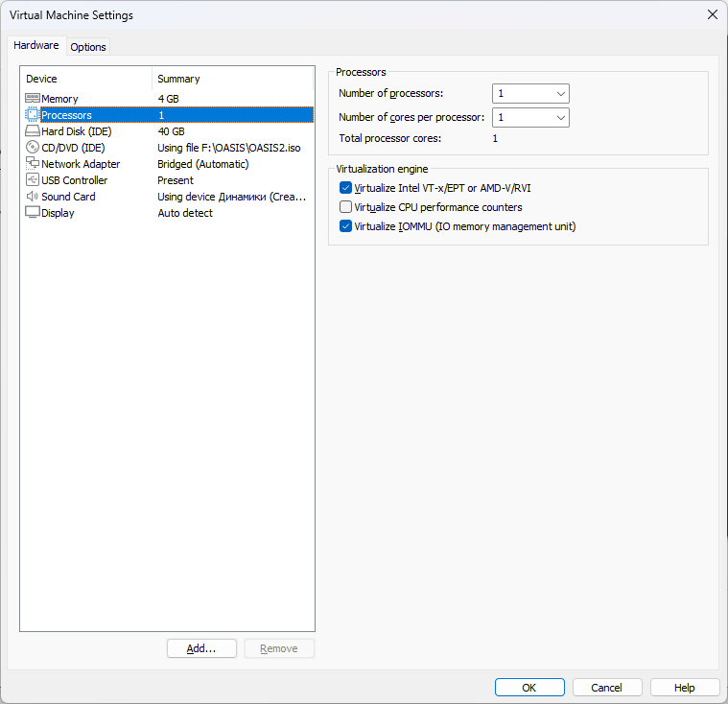Switch to the Options tab

click(88, 47)
